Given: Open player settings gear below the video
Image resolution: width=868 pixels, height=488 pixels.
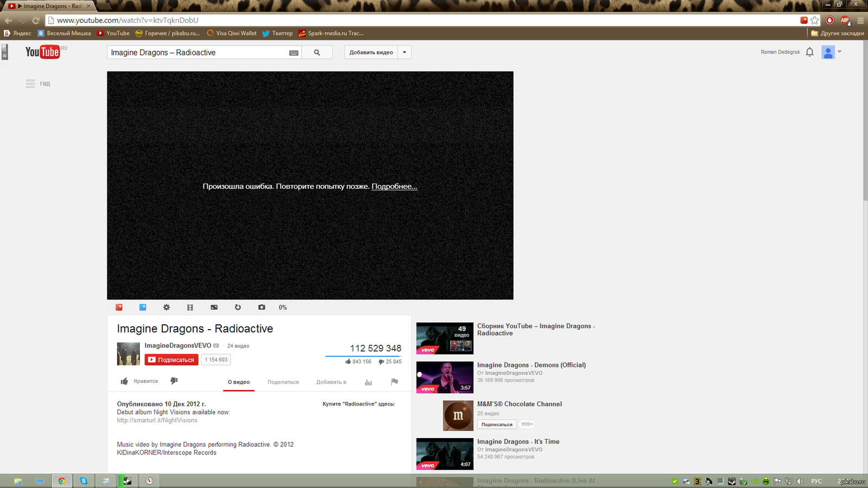Looking at the screenshot, I should (167, 307).
